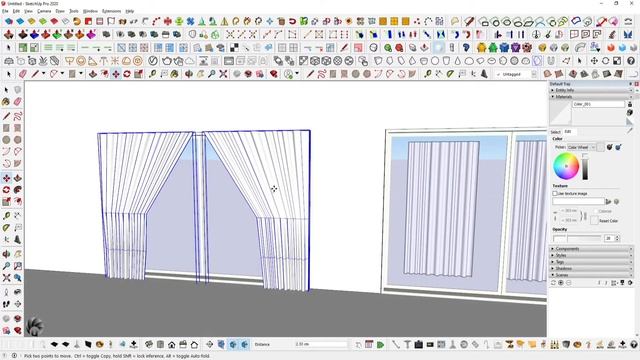
Task: Expand the Entity Info panel
Action: point(591,90)
